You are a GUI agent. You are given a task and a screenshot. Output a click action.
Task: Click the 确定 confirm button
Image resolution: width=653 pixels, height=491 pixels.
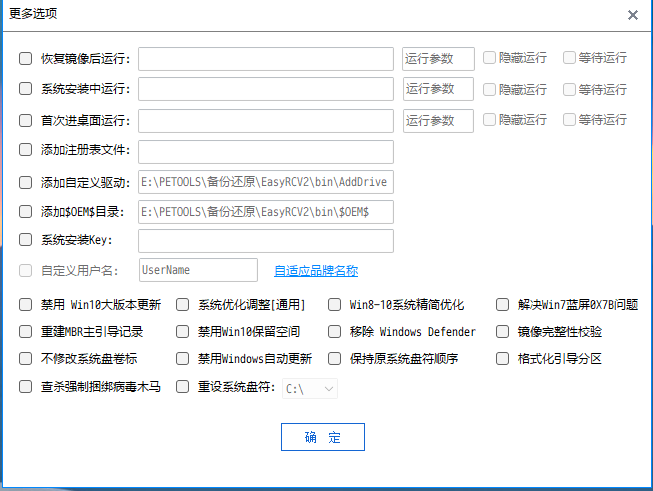[x=323, y=437]
